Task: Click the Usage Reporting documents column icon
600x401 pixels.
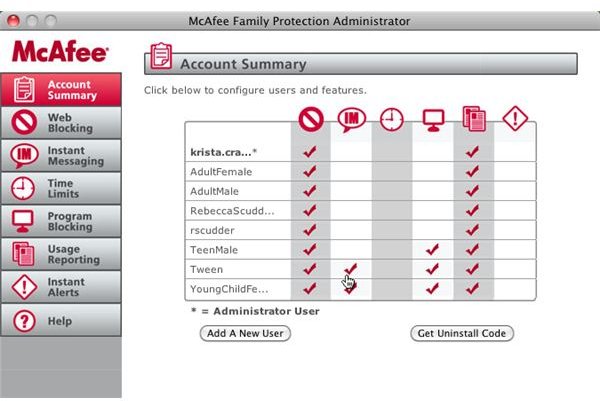Action: coord(474,119)
